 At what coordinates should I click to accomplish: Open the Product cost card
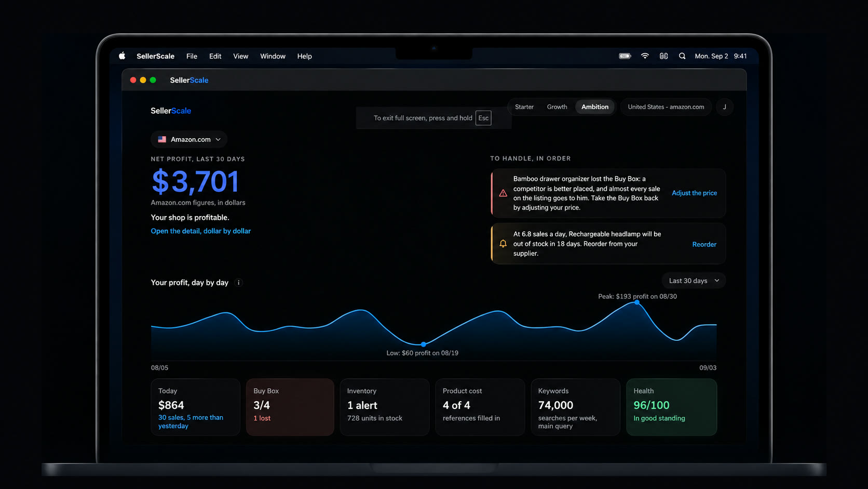pos(480,407)
